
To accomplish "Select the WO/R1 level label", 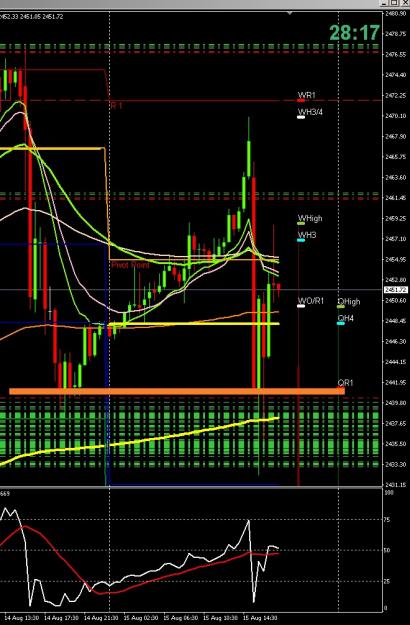I will [x=311, y=301].
